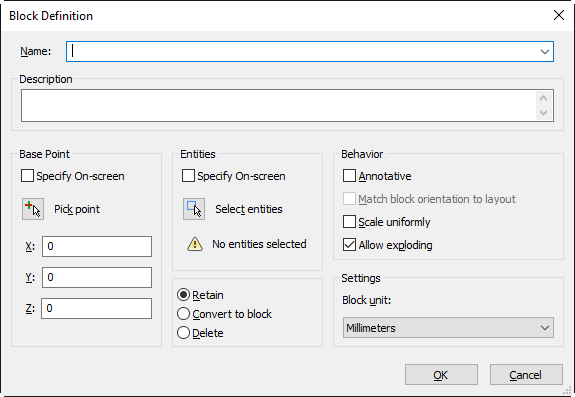This screenshot has width=575, height=397.
Task: Enable Specify On-screen under Base Point
Action: (28, 176)
